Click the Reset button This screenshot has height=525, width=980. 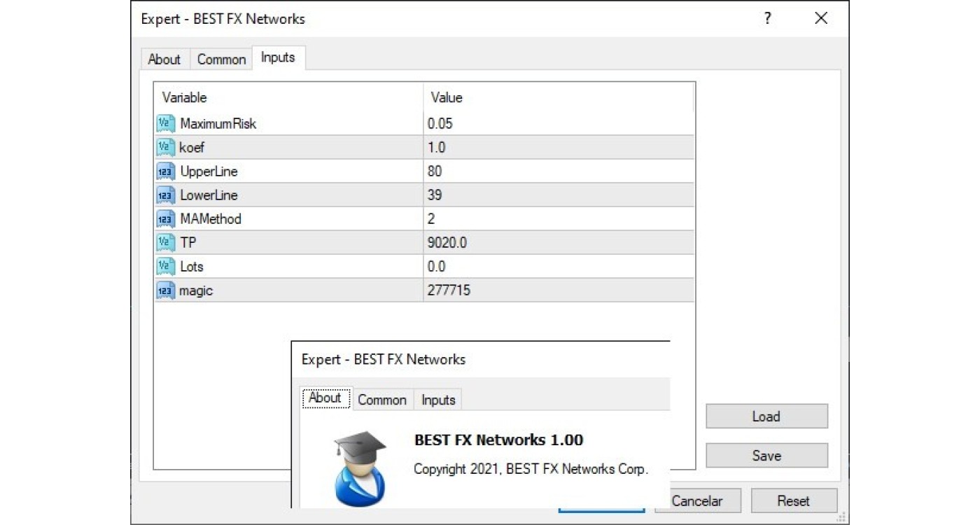pyautogui.click(x=793, y=500)
